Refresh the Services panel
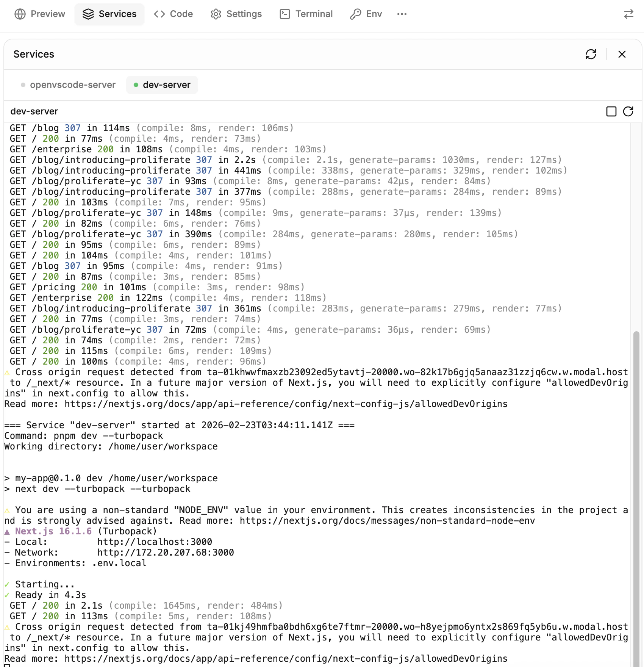Image resolution: width=644 pixels, height=667 pixels. (591, 54)
